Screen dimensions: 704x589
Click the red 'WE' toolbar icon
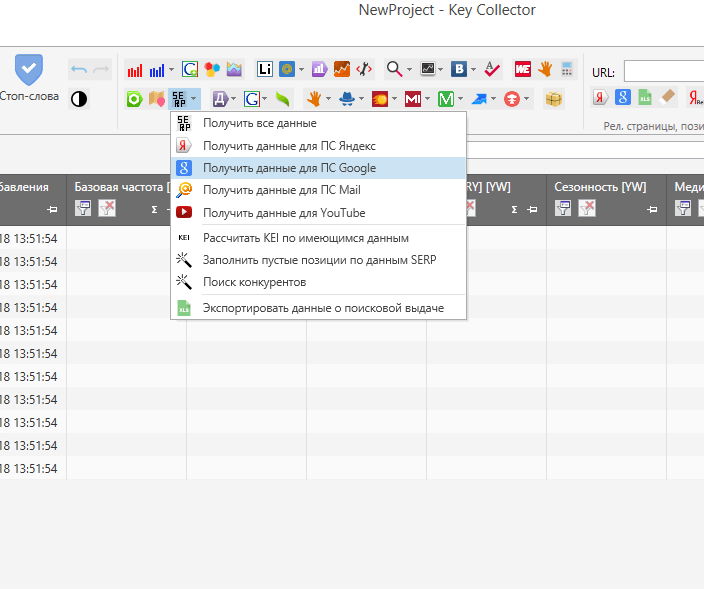(522, 69)
